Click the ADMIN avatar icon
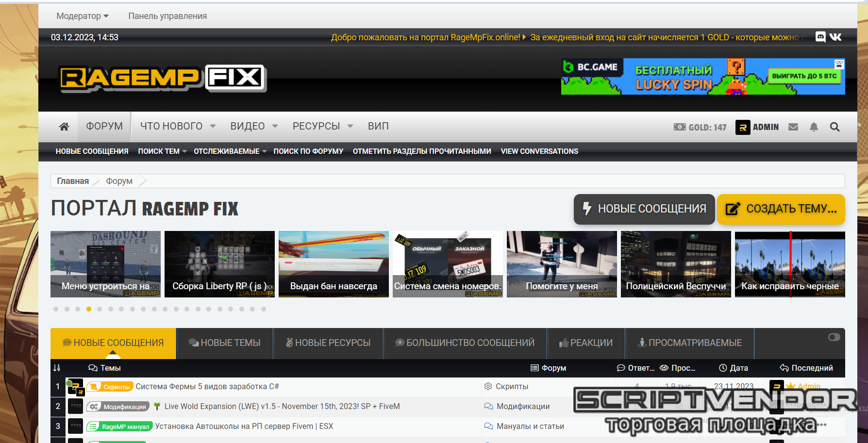This screenshot has width=868, height=443. 743,127
